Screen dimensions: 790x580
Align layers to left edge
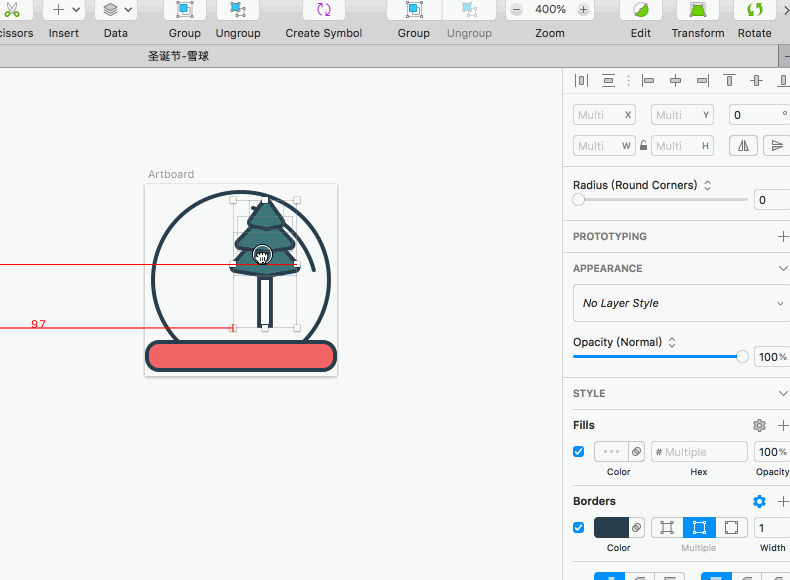(648, 80)
